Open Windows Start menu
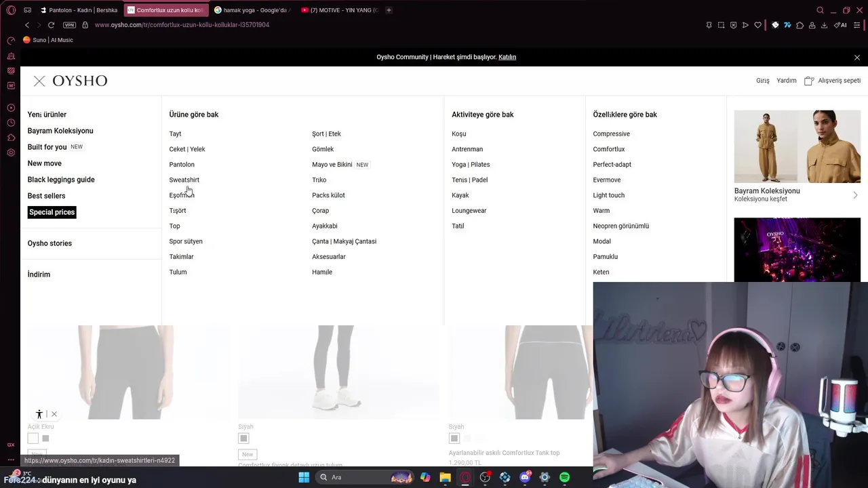The width and height of the screenshot is (868, 488). [x=304, y=477]
